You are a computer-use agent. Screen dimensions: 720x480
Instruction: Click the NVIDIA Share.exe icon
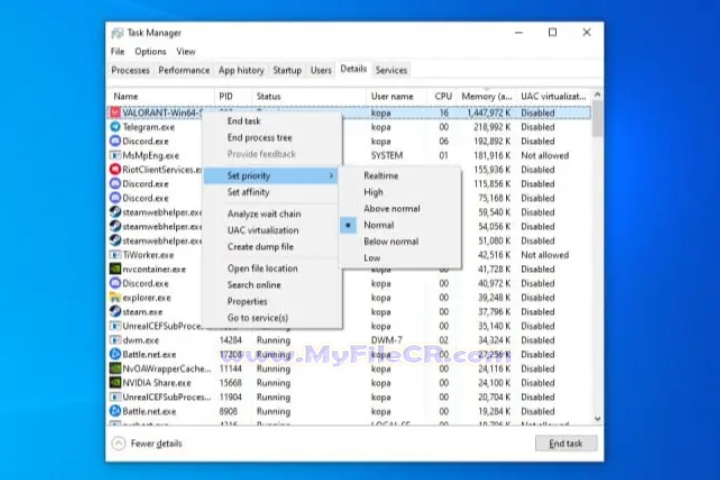115,383
